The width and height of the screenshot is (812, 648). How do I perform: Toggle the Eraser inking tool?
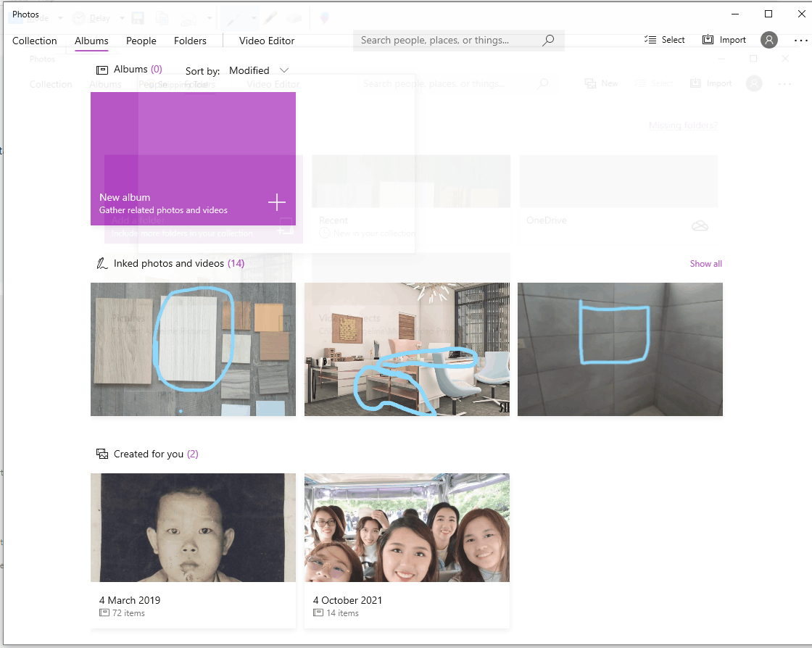click(292, 17)
